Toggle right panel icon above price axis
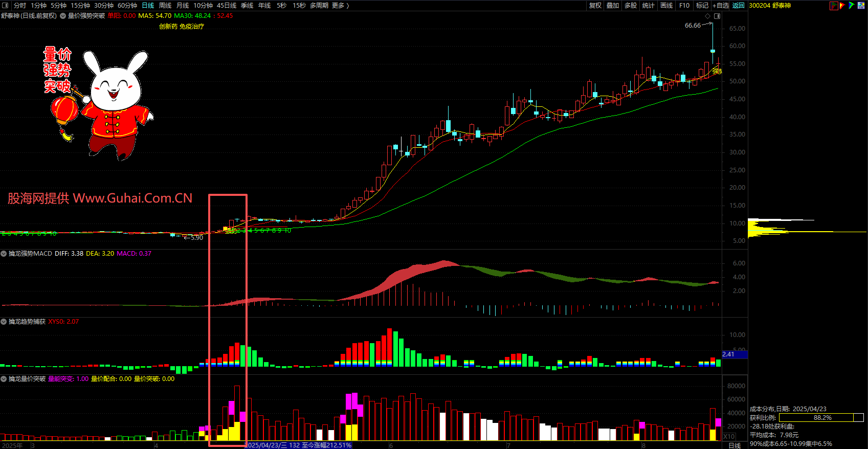868x449 pixels. coord(717,16)
